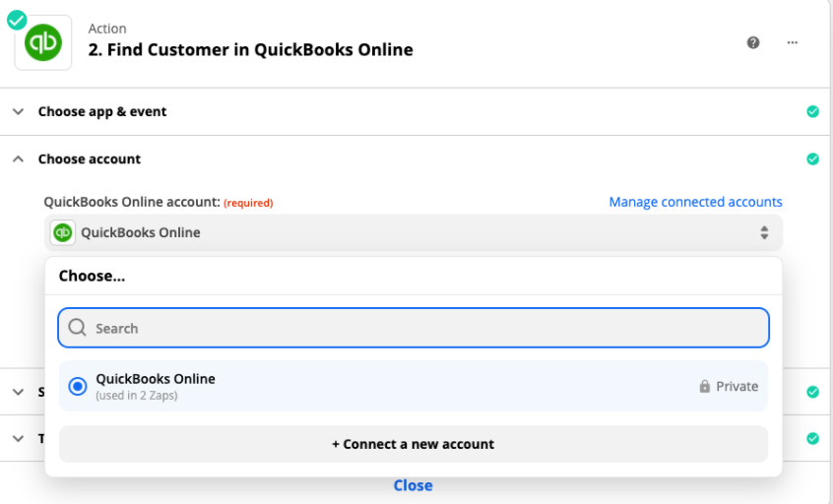
Task: Click the QuickBooks icon inside the account selector
Action: 63,232
